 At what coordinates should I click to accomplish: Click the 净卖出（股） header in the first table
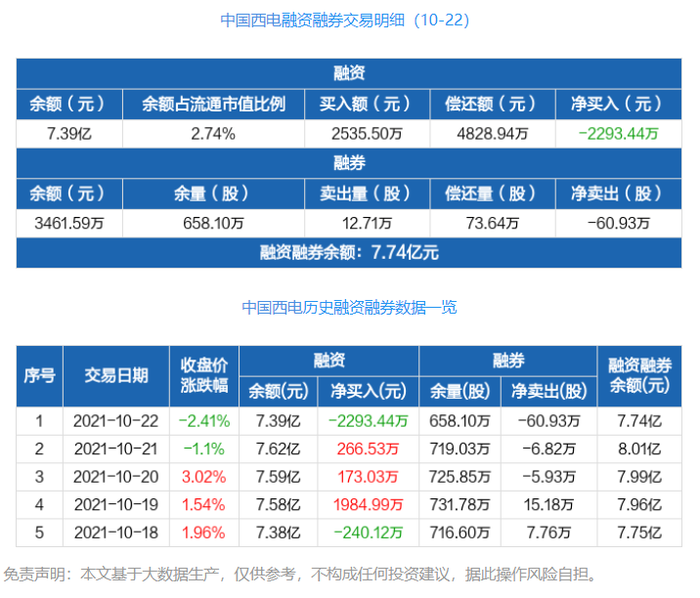tap(618, 193)
